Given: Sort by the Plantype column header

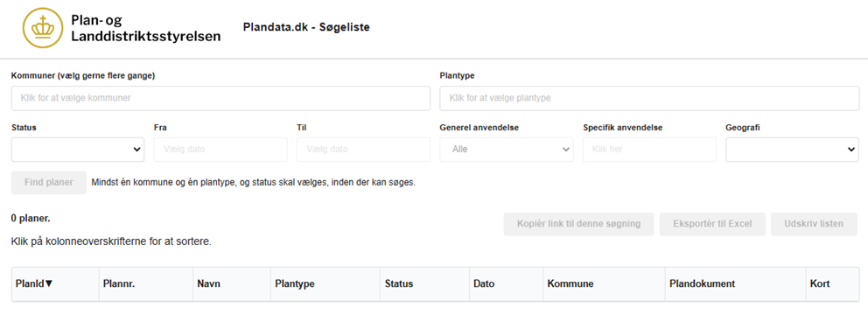Looking at the screenshot, I should point(295,284).
